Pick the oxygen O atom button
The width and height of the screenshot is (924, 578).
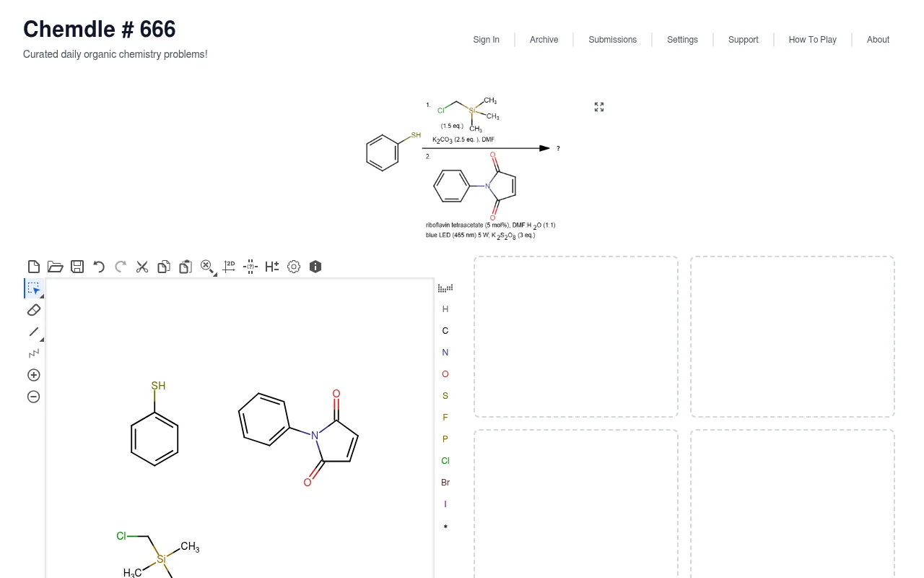(445, 374)
